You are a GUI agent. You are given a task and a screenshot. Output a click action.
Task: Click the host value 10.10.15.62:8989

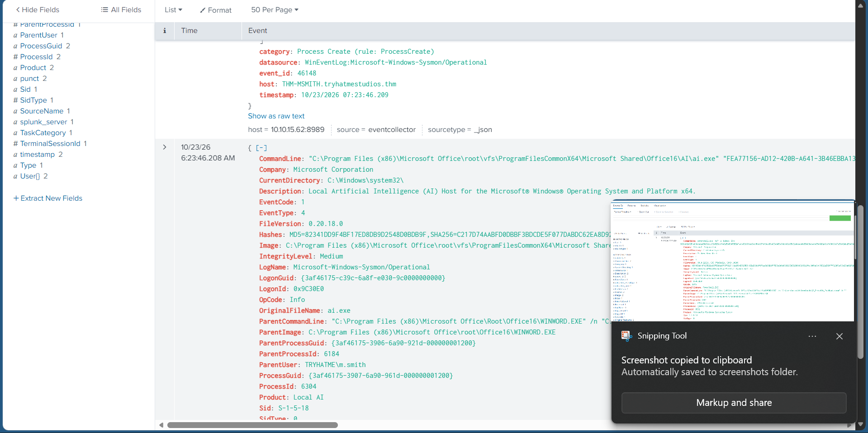point(298,130)
